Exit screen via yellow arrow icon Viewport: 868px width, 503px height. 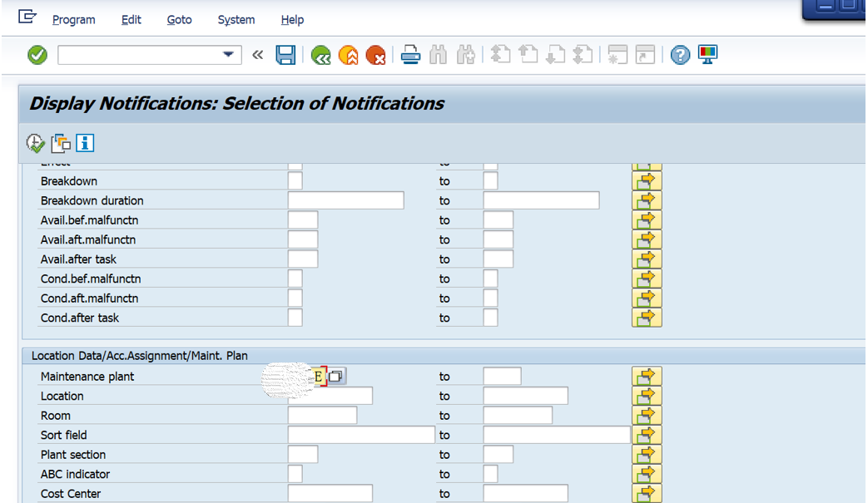coord(348,54)
